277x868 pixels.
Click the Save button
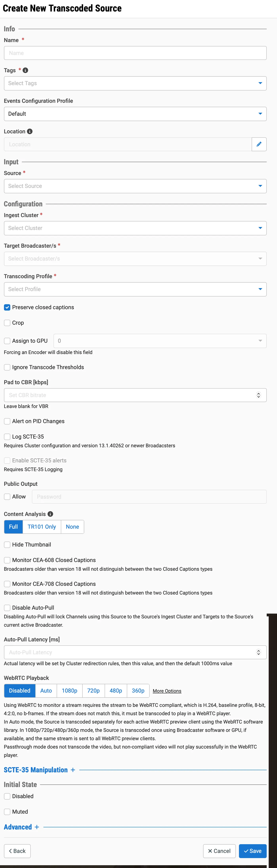pos(253,851)
